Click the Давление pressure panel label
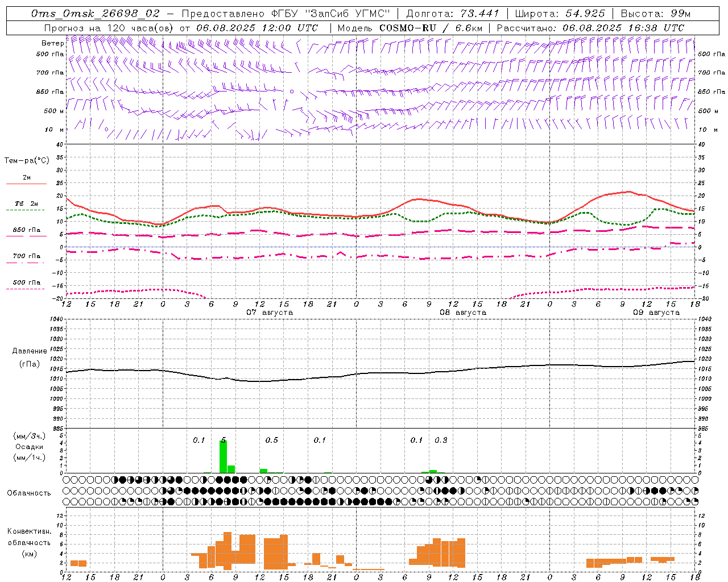This screenshot has width=728, height=582. [30, 351]
